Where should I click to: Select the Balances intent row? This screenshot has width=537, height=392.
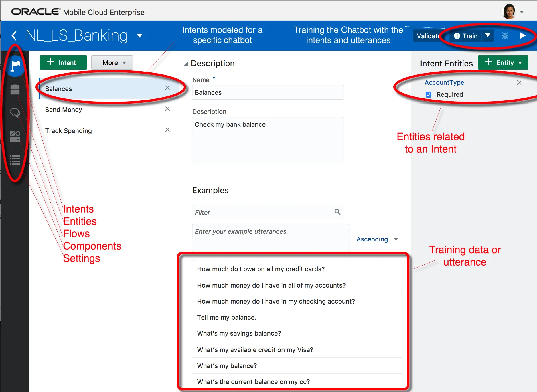coord(109,88)
